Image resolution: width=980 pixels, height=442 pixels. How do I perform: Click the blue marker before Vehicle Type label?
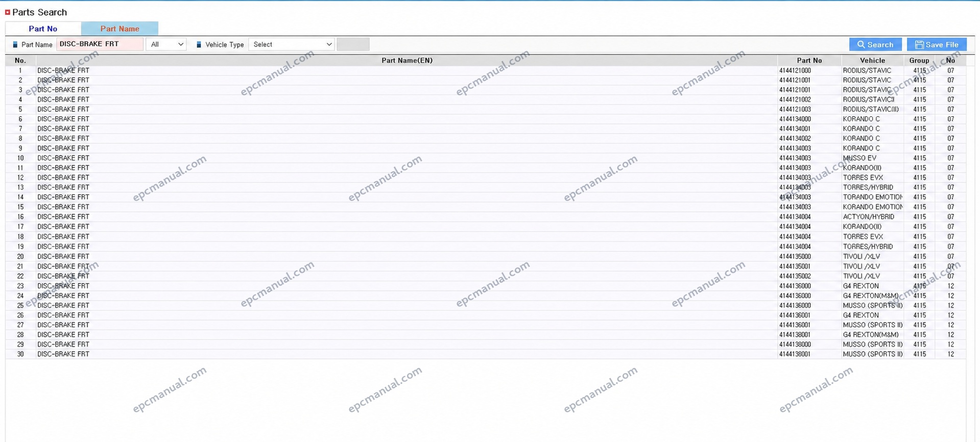click(x=199, y=45)
